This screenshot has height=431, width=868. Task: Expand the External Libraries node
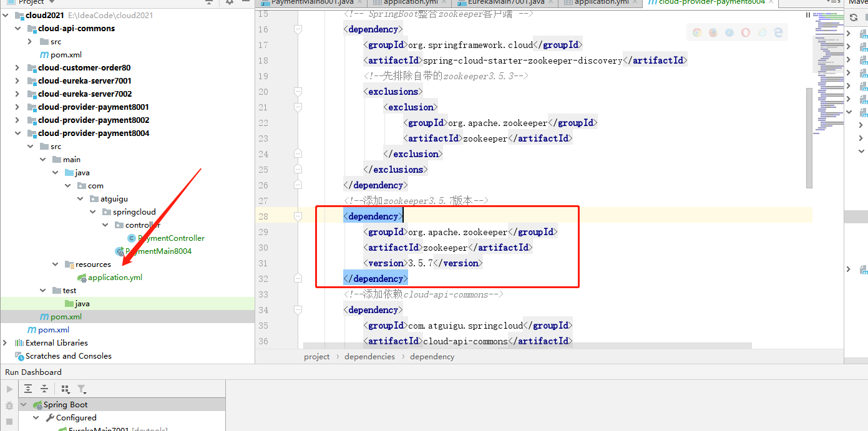(6, 343)
